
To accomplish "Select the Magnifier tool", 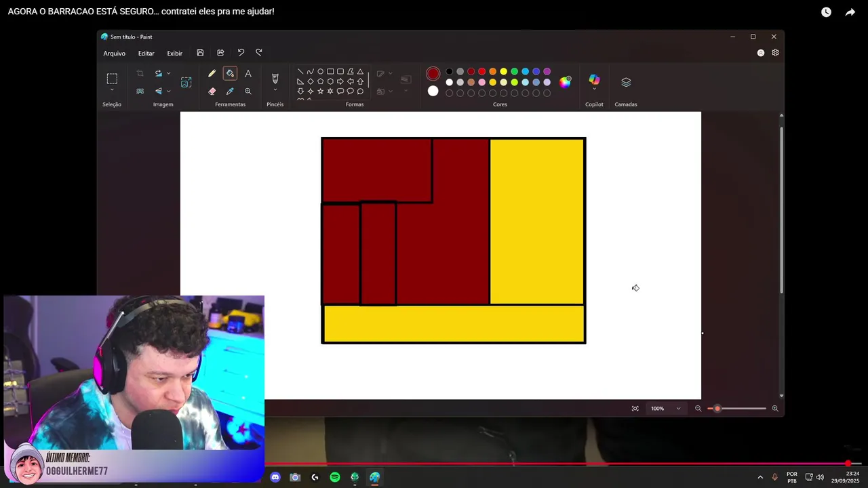I will pyautogui.click(x=248, y=91).
